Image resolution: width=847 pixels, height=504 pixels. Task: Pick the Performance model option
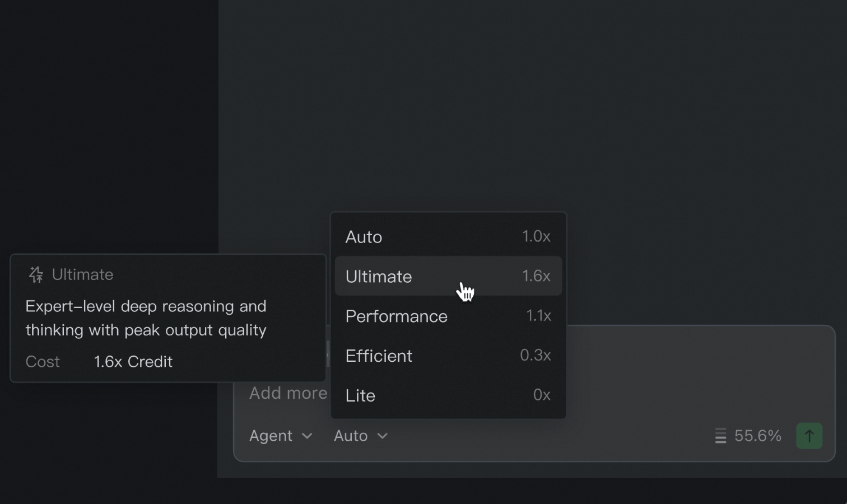[x=448, y=316]
